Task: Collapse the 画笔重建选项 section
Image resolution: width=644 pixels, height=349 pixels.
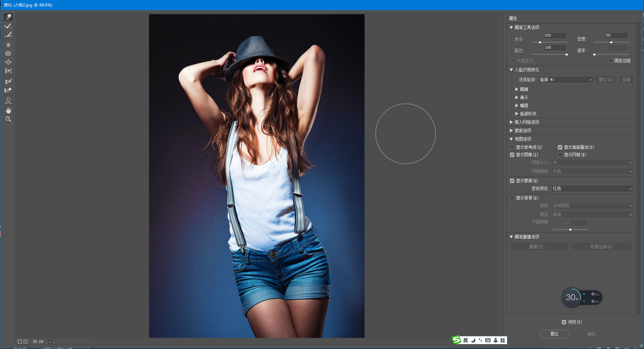Action: point(511,237)
